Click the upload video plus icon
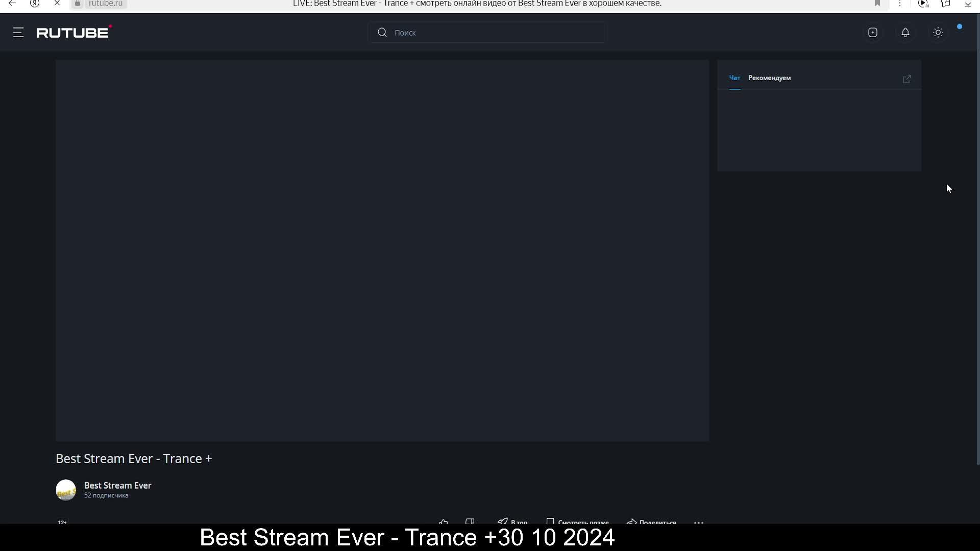The width and height of the screenshot is (980, 551). coord(873,33)
